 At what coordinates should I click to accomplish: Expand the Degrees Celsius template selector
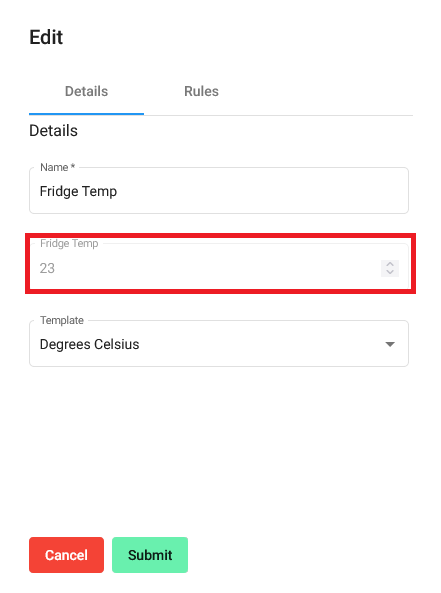219,344
